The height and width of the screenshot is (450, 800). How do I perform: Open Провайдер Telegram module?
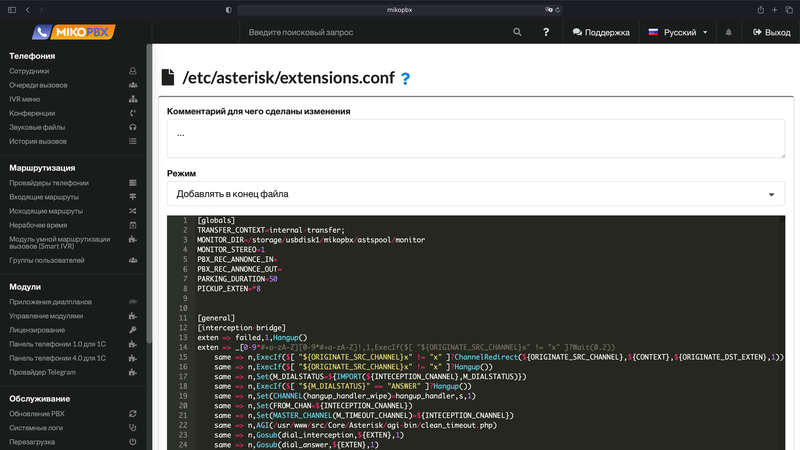tap(42, 372)
